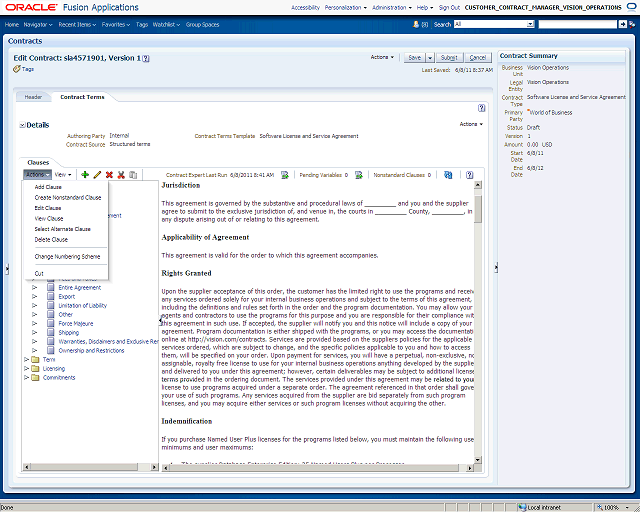This screenshot has width=640, height=512.
Task: Expand the Entire Agreement clause node
Action: [35, 287]
